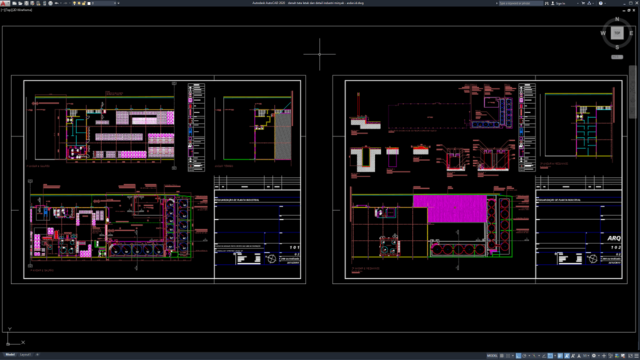
Task: Open the [2D Wireframe] visual style menu
Action: (x=21, y=10)
